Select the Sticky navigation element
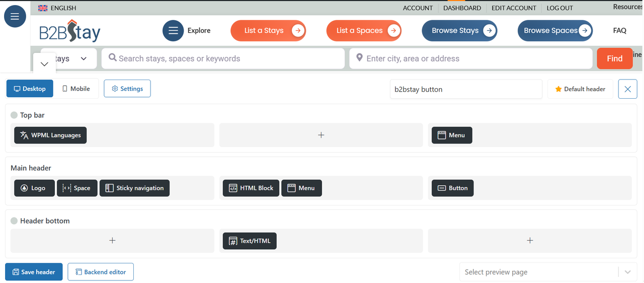 (x=135, y=188)
